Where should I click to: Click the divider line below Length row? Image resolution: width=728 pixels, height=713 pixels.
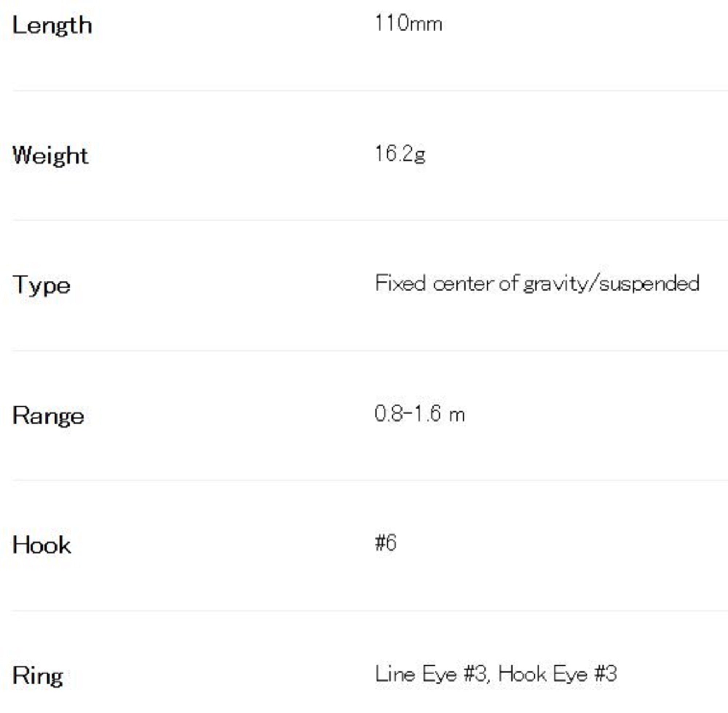(x=370, y=90)
